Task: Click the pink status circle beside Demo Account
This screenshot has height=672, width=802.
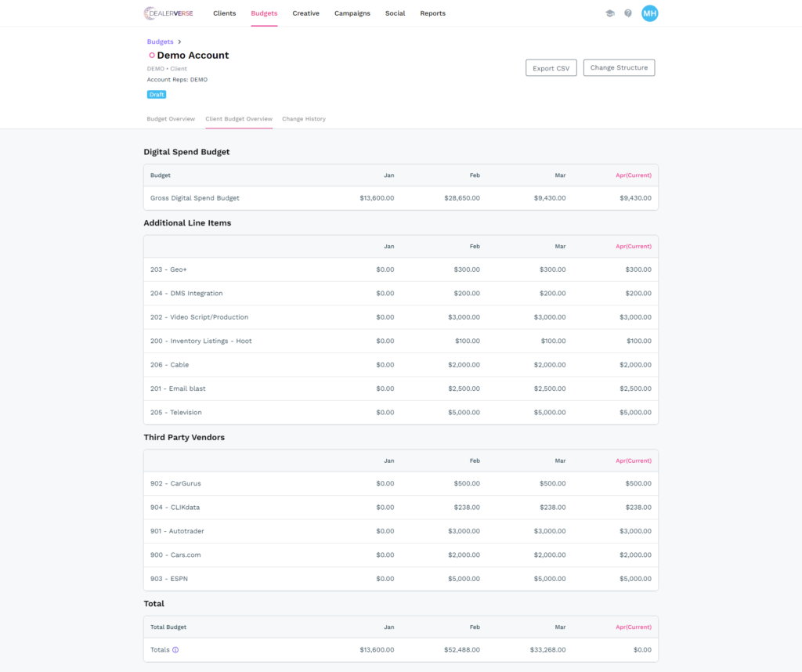Action: click(x=152, y=56)
